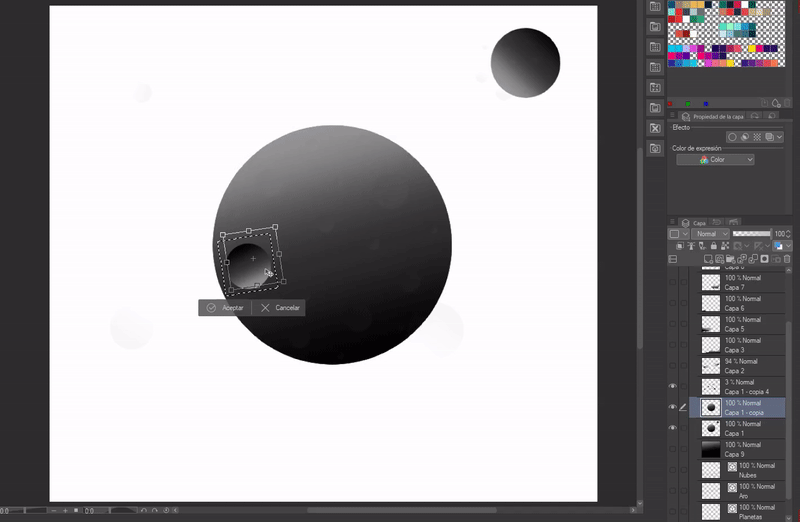
Task: Show the Capa 2 layer
Action: (x=672, y=366)
